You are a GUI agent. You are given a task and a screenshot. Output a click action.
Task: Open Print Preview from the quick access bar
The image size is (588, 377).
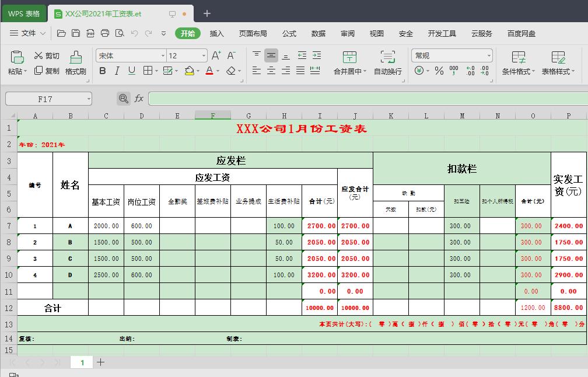point(120,34)
